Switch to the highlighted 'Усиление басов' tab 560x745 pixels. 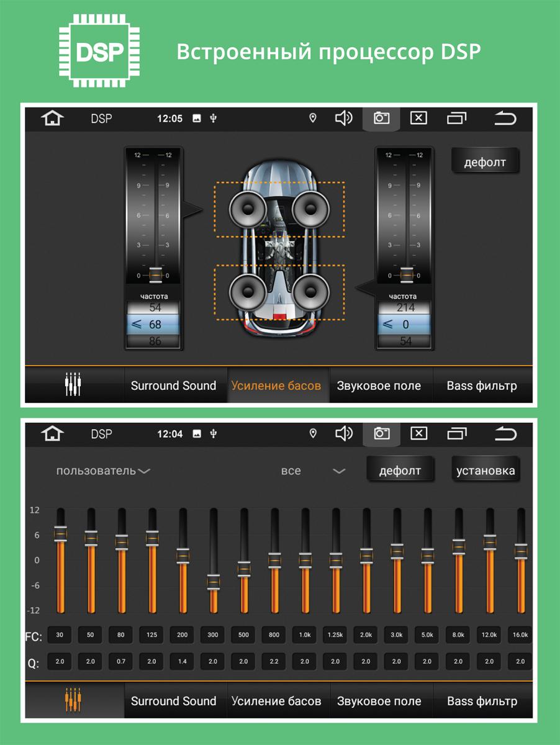click(276, 386)
